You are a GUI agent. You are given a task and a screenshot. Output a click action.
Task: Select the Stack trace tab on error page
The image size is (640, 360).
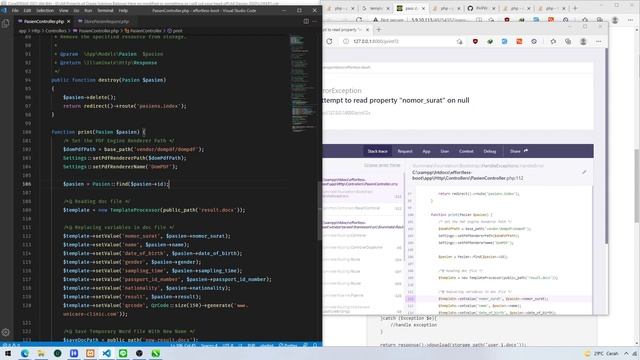pos(378,151)
